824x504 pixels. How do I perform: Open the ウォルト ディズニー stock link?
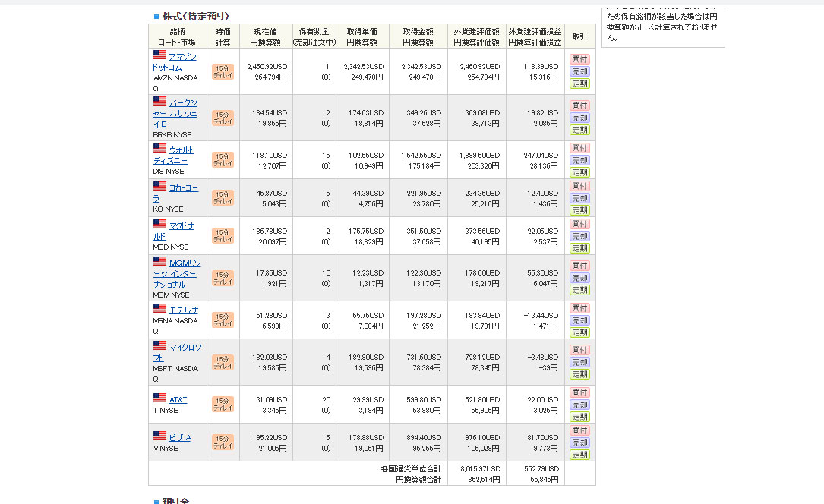coord(174,156)
